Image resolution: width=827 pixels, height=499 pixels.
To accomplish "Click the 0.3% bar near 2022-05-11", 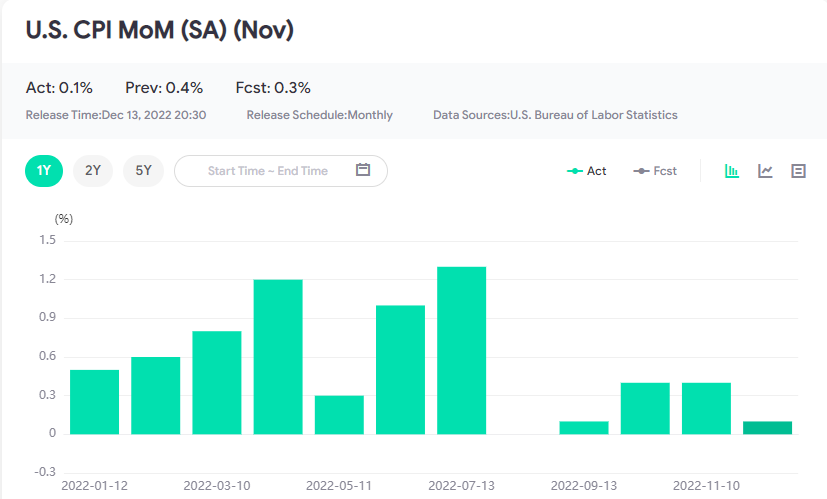I will tap(339, 414).
